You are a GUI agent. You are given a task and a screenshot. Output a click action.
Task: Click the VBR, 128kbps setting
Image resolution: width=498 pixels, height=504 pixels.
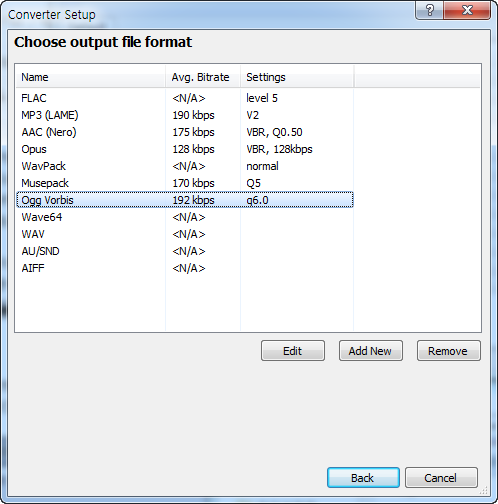coord(279,149)
